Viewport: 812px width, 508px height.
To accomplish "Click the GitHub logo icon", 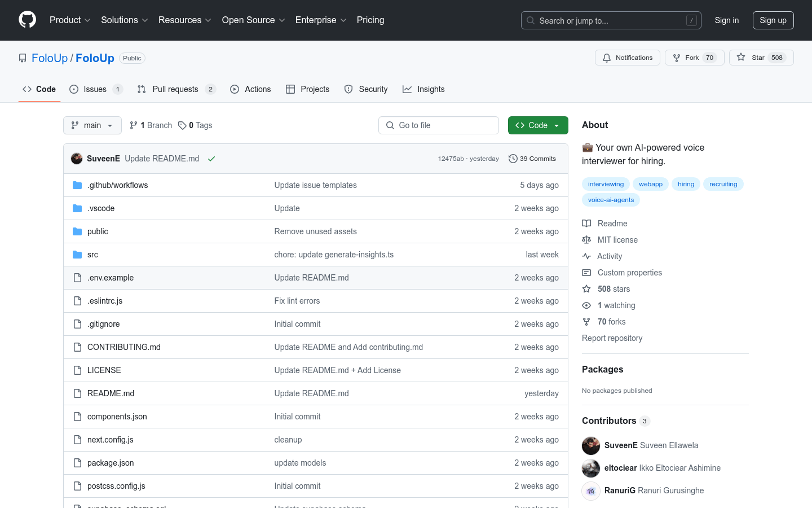I will tap(27, 20).
